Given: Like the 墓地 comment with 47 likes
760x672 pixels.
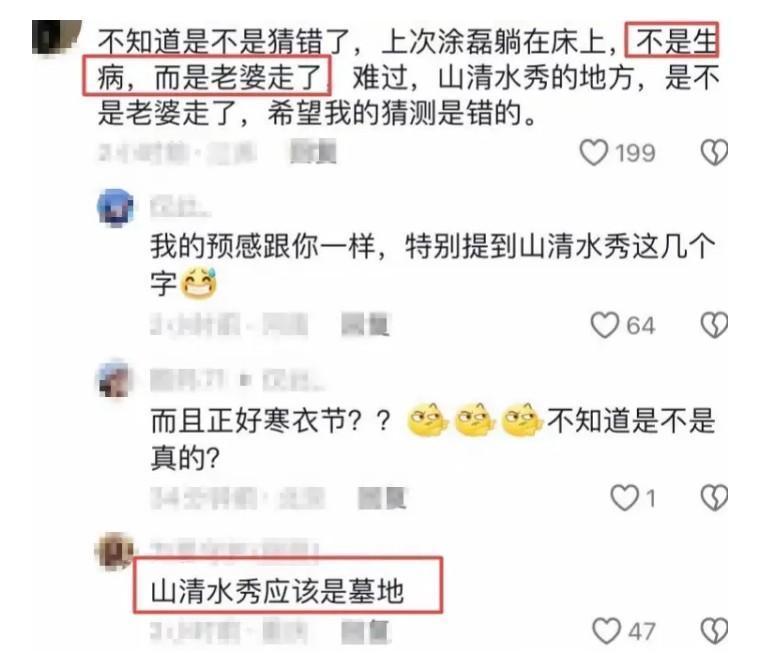Looking at the screenshot, I should point(606,630).
